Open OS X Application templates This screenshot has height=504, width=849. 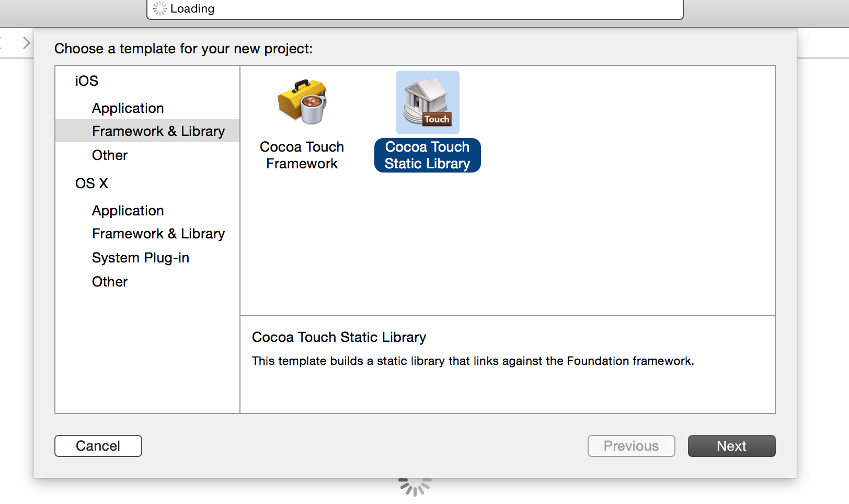pyautogui.click(x=128, y=211)
